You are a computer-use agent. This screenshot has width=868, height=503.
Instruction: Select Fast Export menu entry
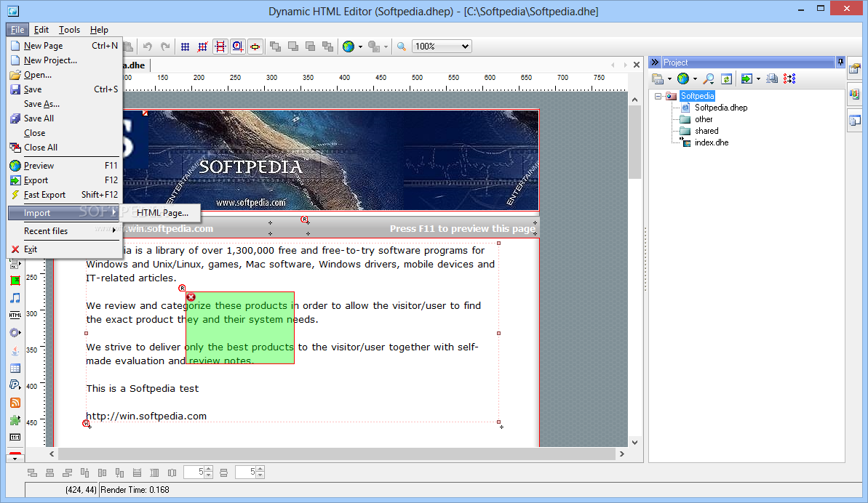(x=64, y=195)
